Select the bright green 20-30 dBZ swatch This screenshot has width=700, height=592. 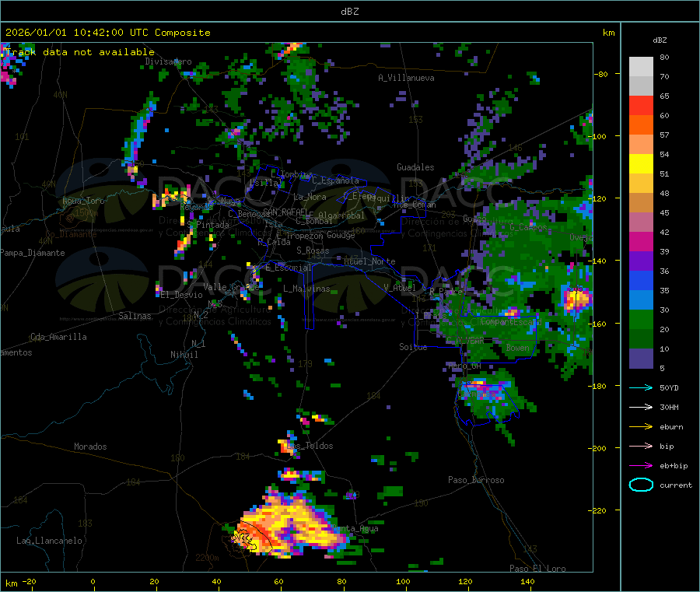[641, 319]
